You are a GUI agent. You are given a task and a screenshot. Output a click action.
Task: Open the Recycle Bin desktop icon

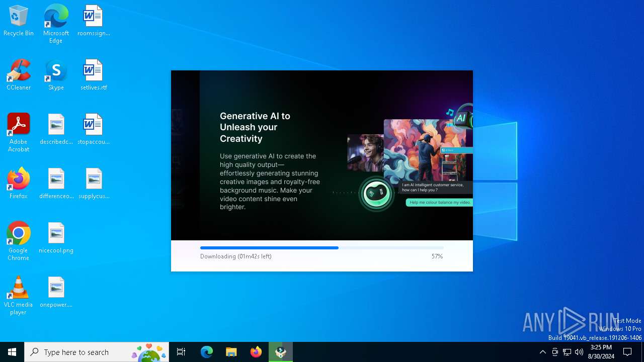pyautogui.click(x=19, y=21)
